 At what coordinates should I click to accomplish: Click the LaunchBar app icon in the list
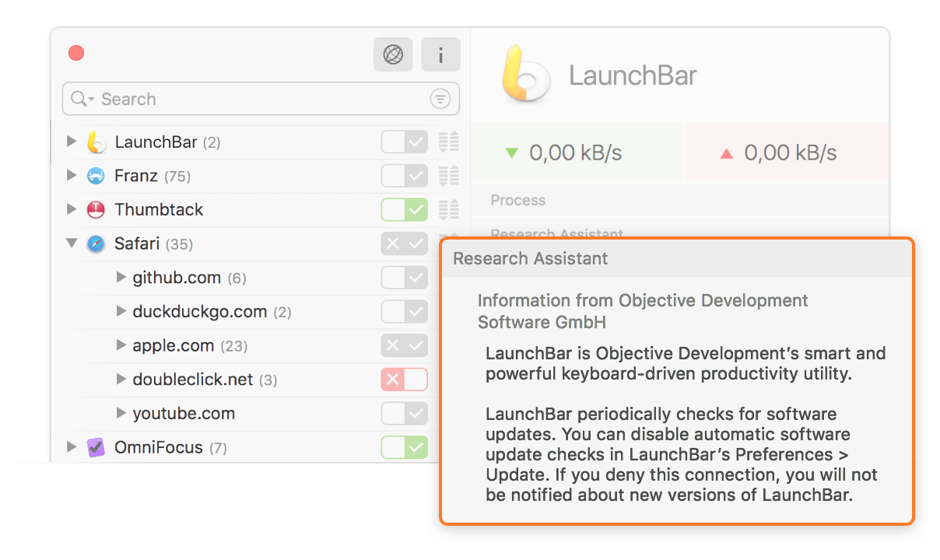tap(96, 142)
